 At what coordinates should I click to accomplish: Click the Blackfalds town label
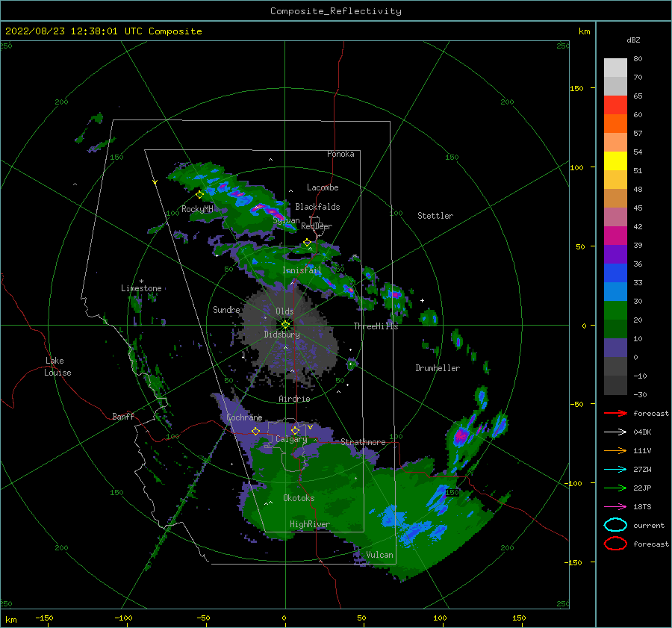tap(317, 207)
